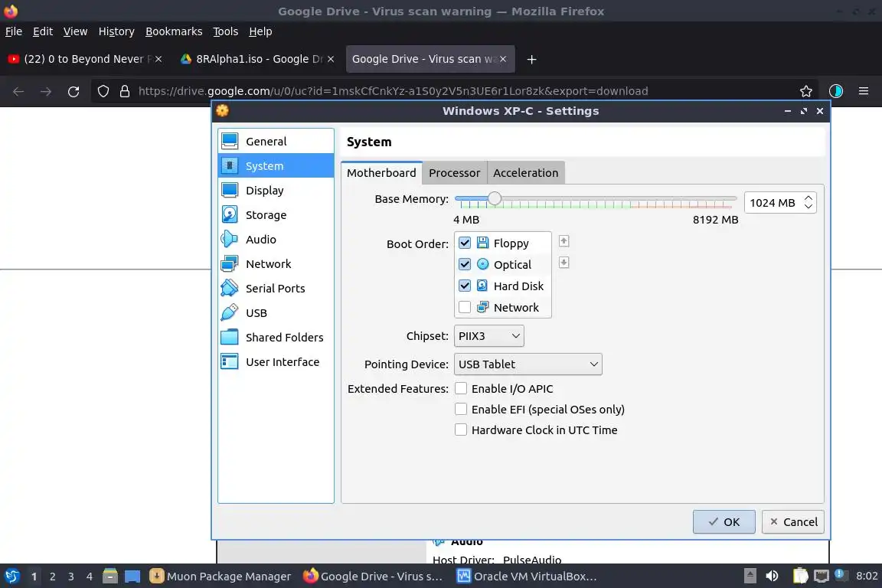Open the Pointing Device dropdown
The image size is (882, 588).
coord(528,364)
